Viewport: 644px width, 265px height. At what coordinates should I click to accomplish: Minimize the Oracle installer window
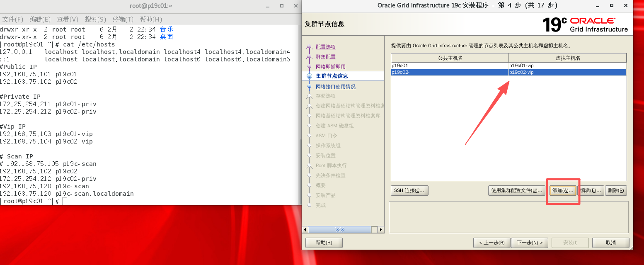598,5
